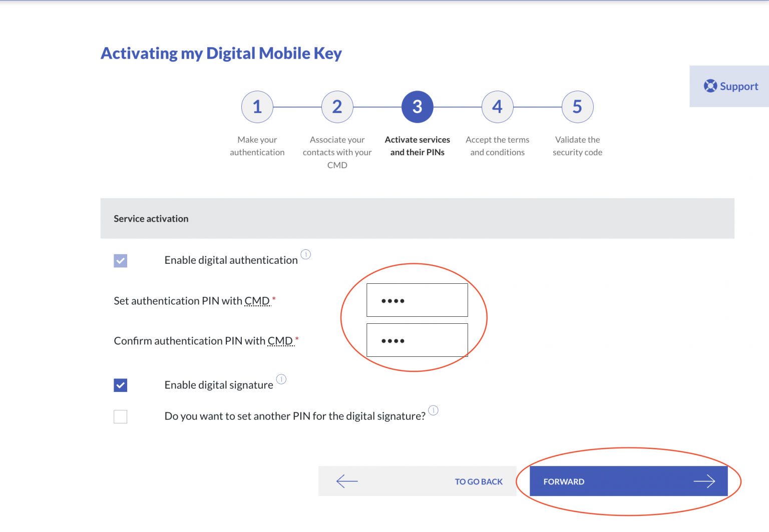Viewport: 769px width, 532px height.
Task: Toggle Enable digital authentication checkbox
Action: (121, 261)
